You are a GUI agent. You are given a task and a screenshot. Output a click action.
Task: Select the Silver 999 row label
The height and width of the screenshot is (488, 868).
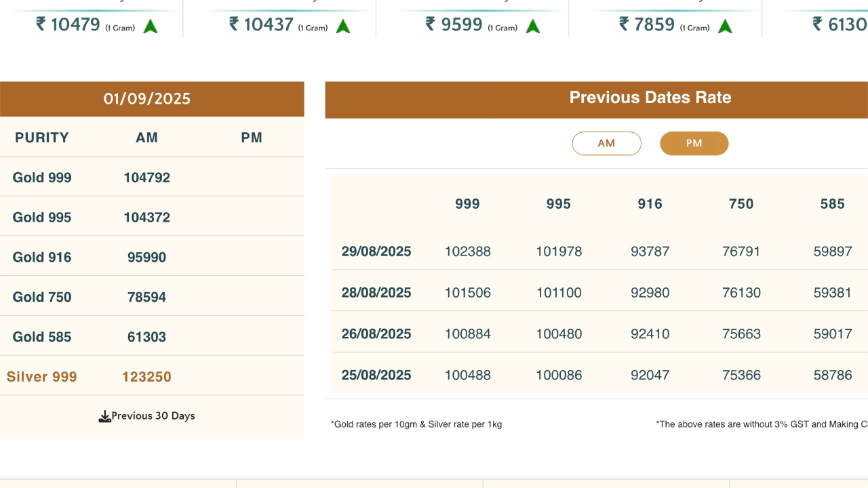click(42, 377)
